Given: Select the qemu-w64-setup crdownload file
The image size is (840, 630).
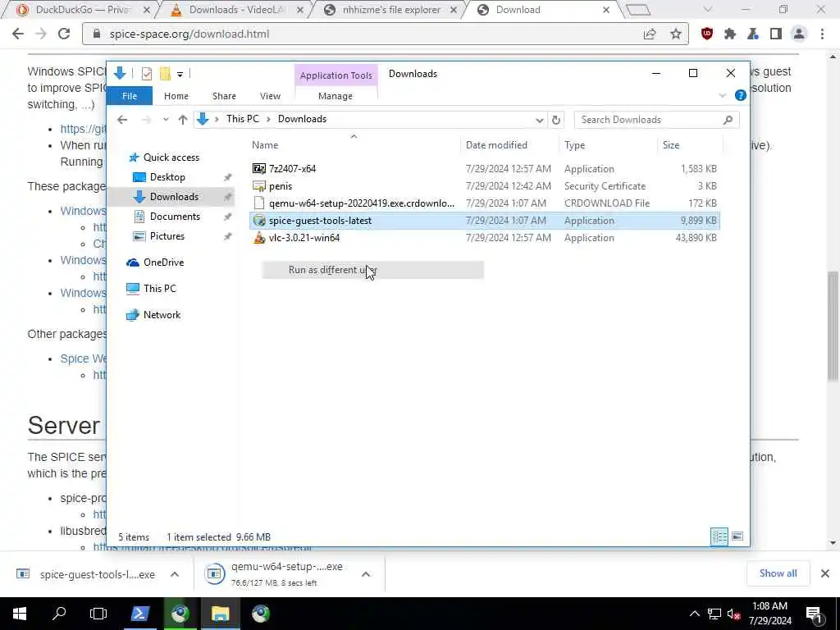Looking at the screenshot, I should (x=484, y=203).
